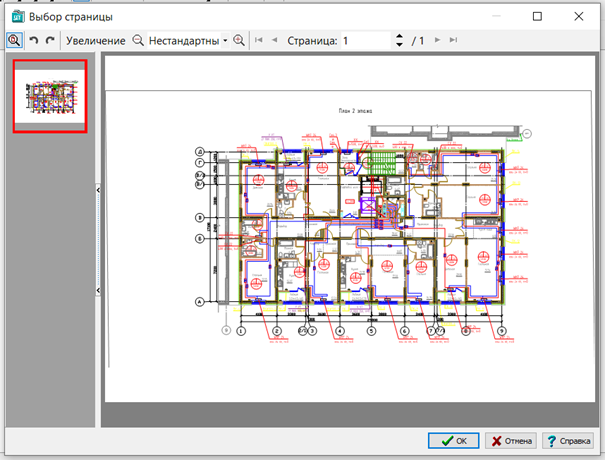The image size is (605, 460).
Task: Click the dialog's application icon in title bar
Action: [x=17, y=17]
